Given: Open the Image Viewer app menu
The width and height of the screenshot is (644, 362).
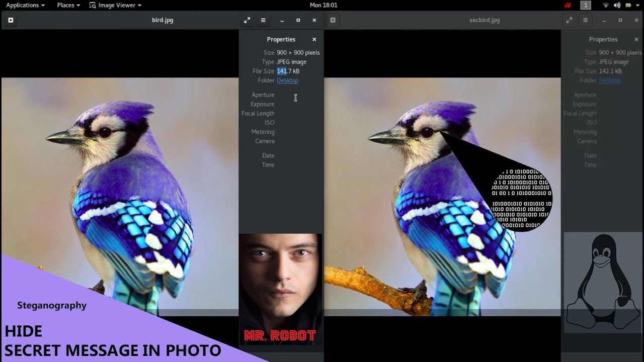Looking at the screenshot, I should click(115, 5).
